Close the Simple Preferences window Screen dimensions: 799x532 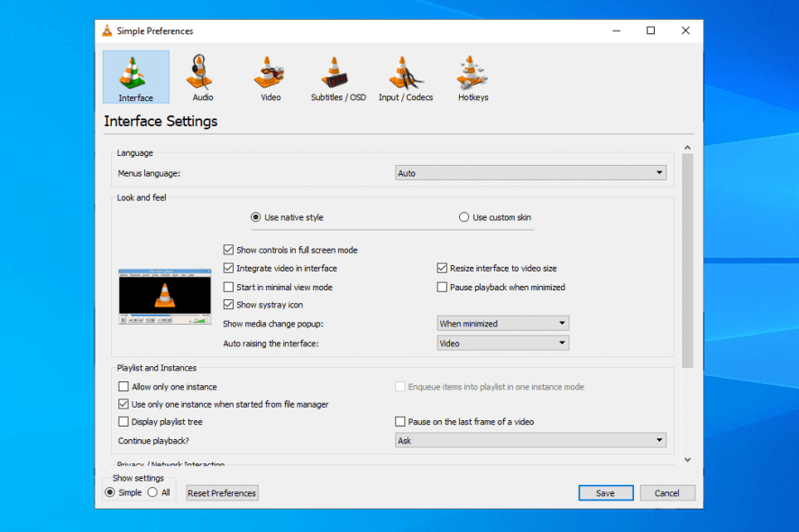click(685, 31)
